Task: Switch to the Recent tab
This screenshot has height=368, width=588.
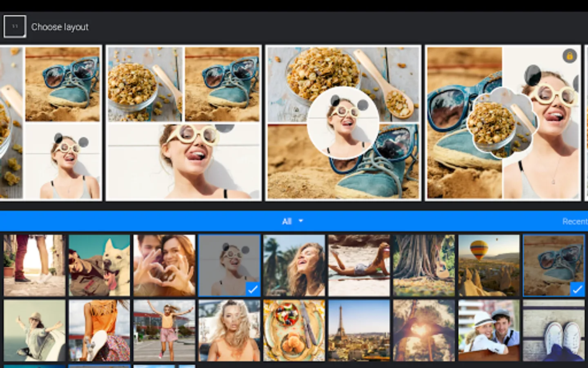Action: pos(575,221)
